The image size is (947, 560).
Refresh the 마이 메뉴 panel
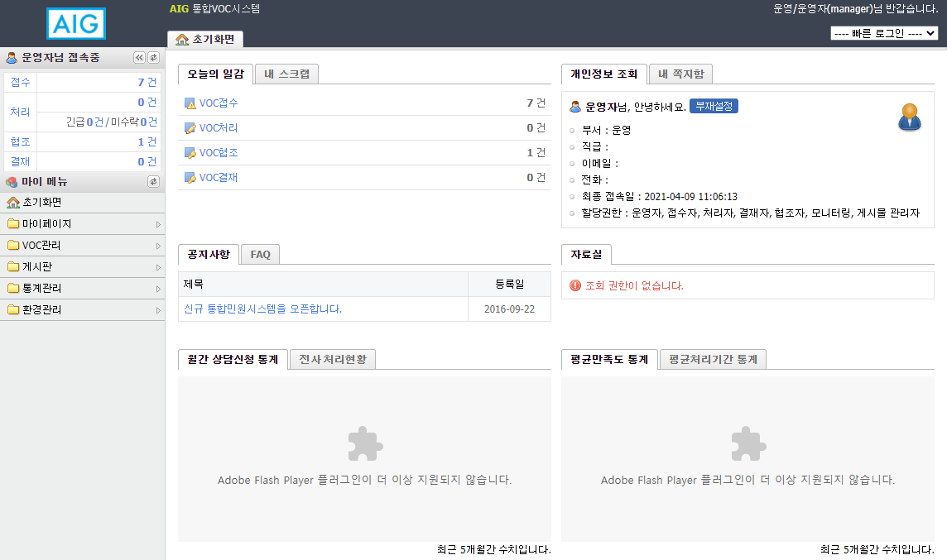(153, 181)
